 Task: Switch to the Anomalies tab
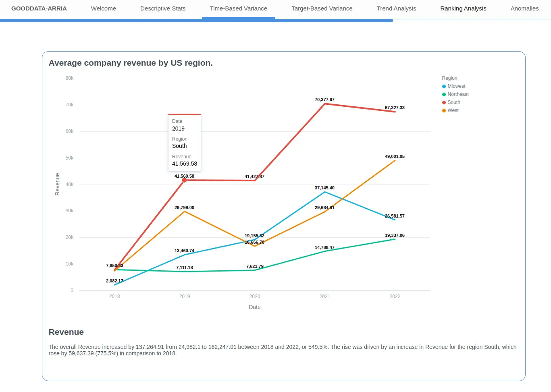[524, 8]
